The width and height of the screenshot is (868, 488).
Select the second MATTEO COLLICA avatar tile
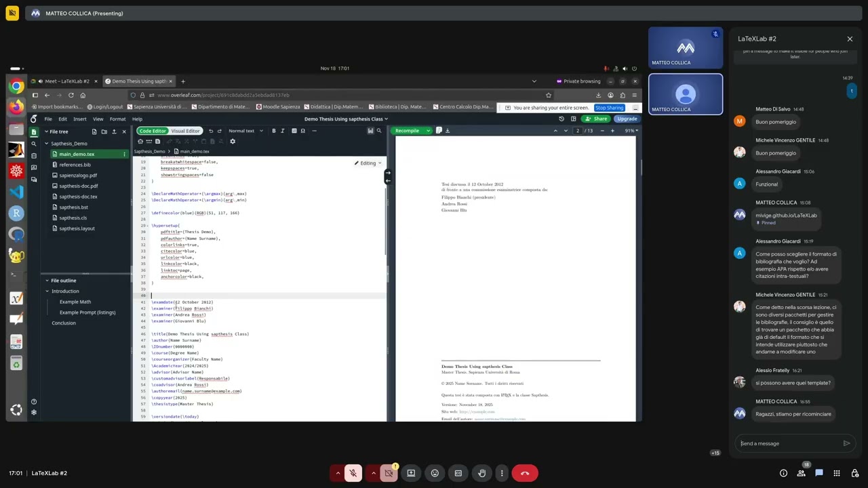[x=685, y=94]
